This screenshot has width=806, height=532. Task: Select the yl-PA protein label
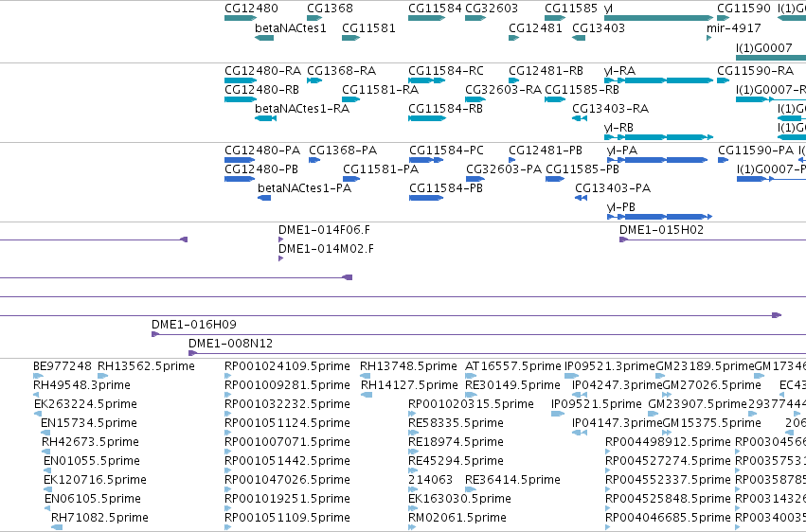[622, 150]
